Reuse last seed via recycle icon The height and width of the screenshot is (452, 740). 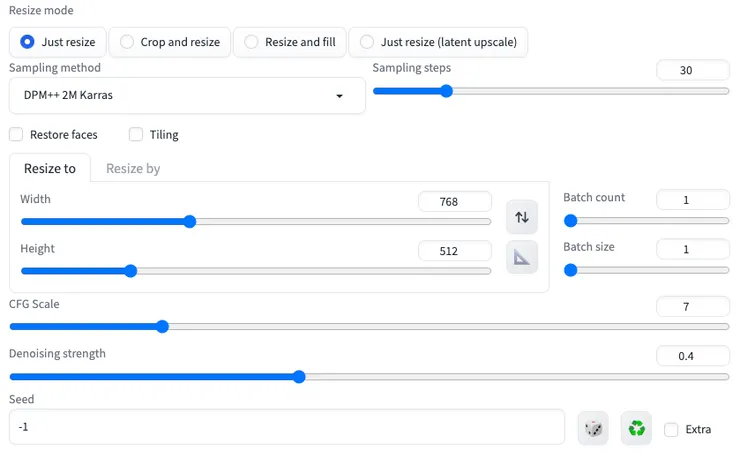click(x=636, y=428)
